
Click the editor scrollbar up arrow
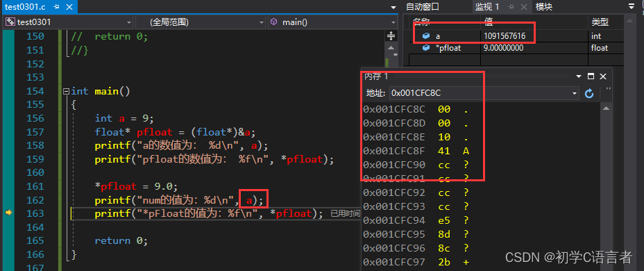click(x=391, y=48)
